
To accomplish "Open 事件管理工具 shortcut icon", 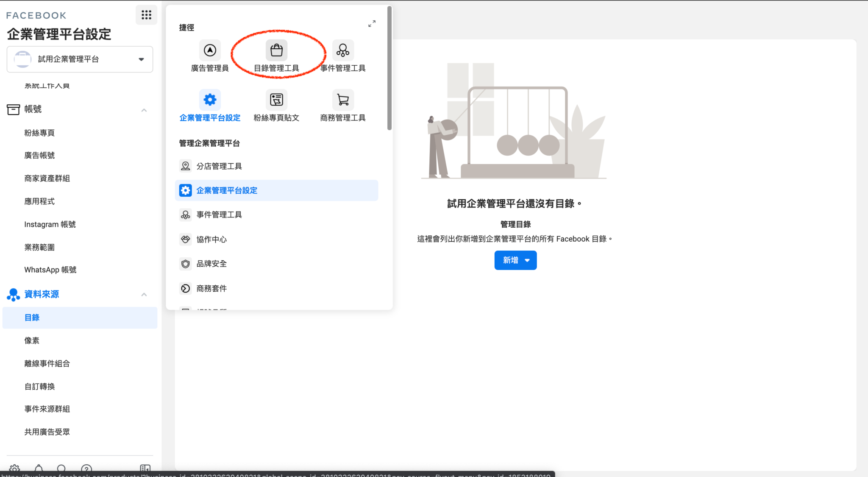I will coord(343,50).
